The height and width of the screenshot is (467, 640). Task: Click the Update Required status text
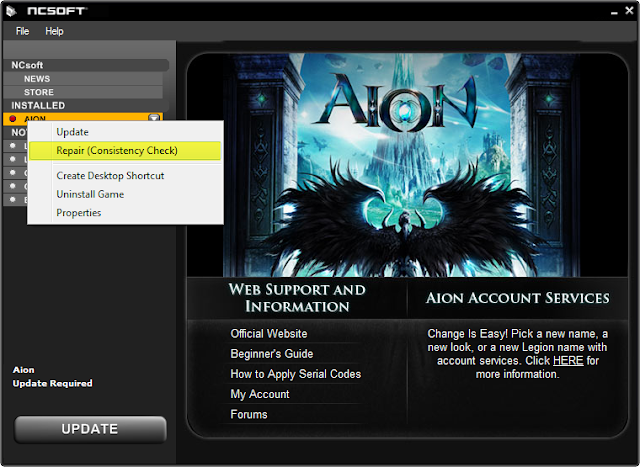point(52,383)
